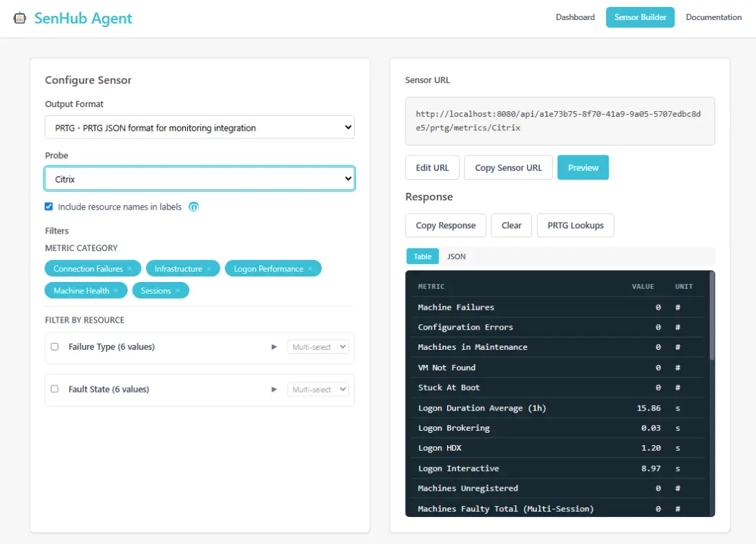
Task: Remove the Machine Health filter chip
Action: click(x=115, y=291)
